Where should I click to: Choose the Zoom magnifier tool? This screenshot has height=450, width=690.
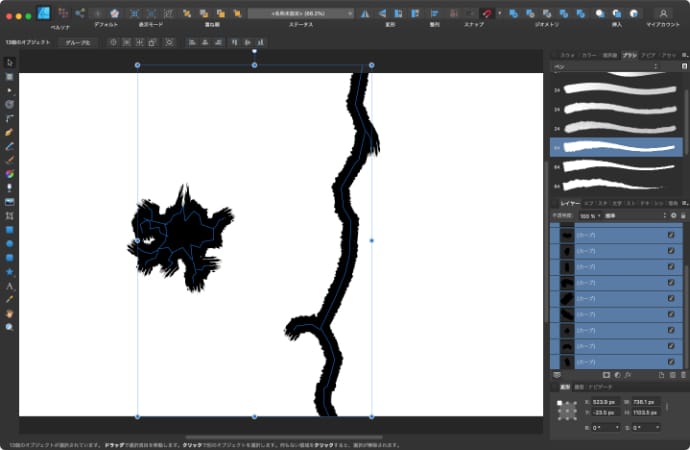pos(9,327)
